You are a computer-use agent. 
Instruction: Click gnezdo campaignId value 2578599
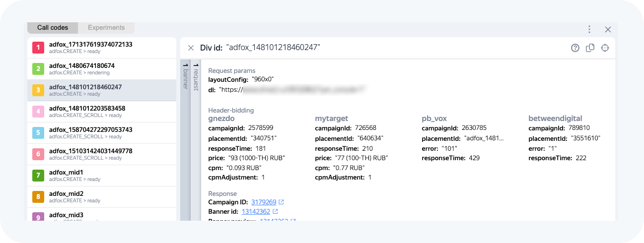(x=261, y=128)
